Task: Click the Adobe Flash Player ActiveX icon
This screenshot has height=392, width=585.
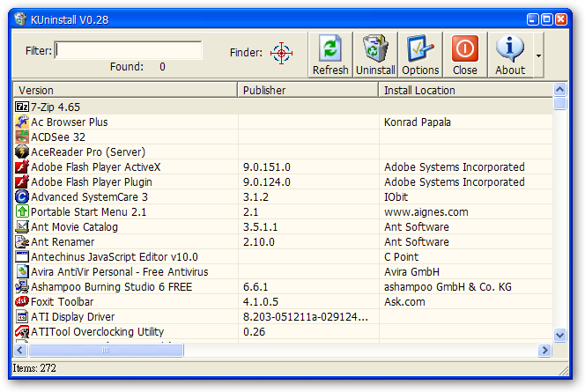Action: coord(22,166)
